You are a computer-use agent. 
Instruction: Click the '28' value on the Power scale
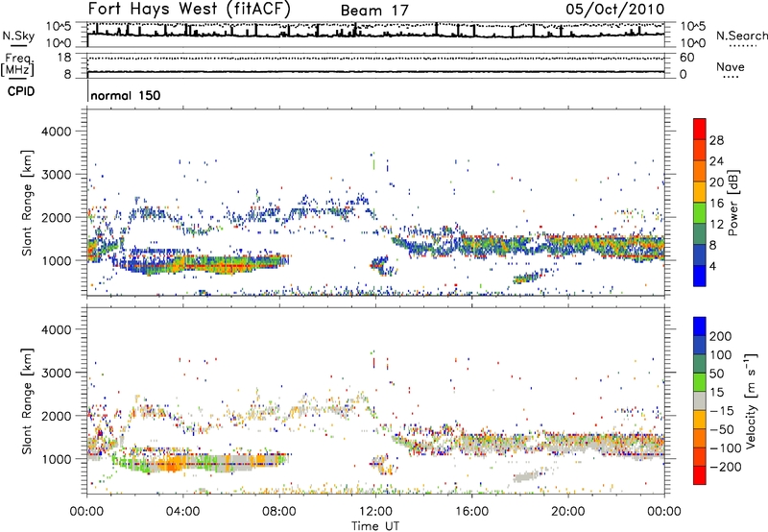[716, 140]
